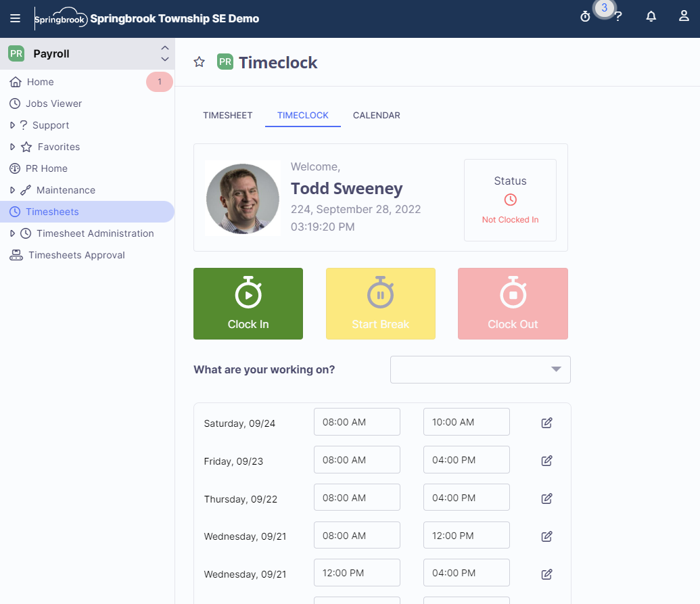Click the stopwatch timer icon in the header
This screenshot has width=700, height=604.
tap(585, 15)
